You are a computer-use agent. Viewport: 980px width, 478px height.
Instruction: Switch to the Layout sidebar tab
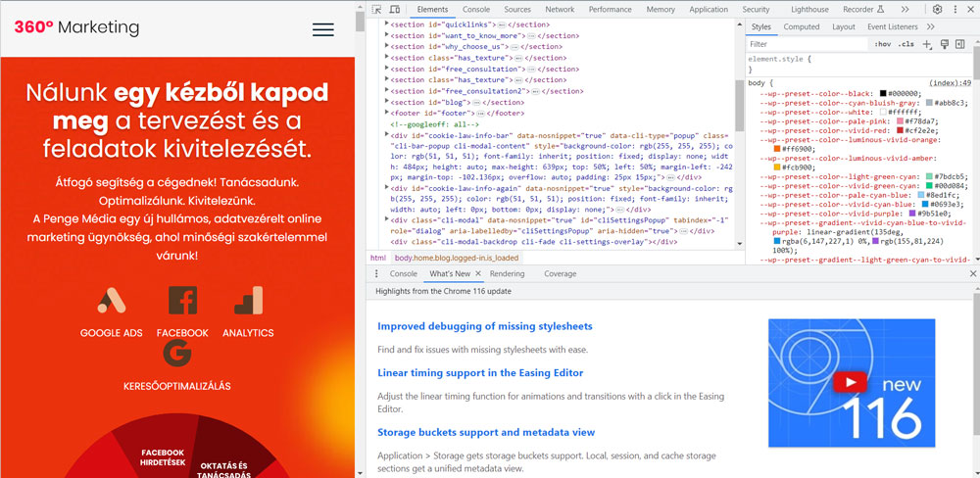(843, 26)
